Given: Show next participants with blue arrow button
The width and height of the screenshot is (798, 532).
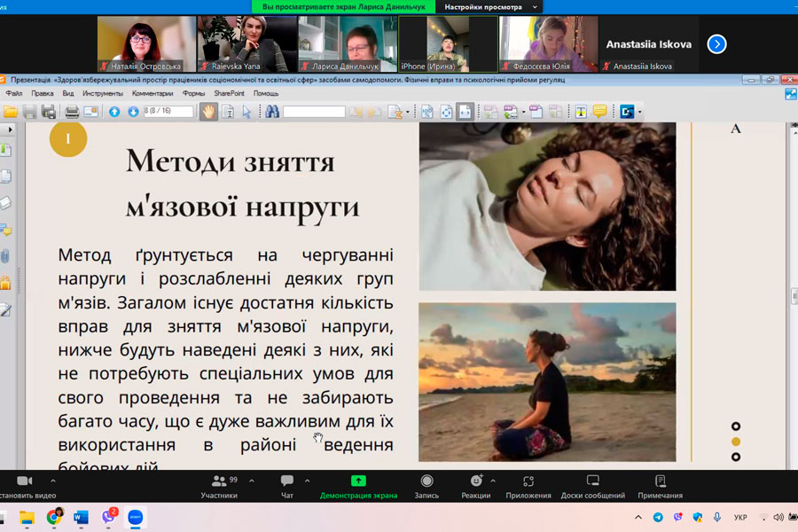Looking at the screenshot, I should click(x=716, y=44).
